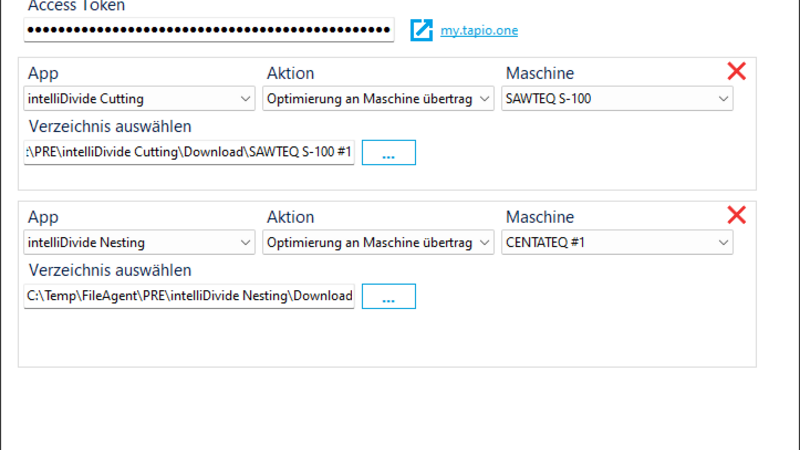Click the directory path for intelliDivide Nesting Download
Screen dimensions: 800x450
pyautogui.click(x=189, y=296)
